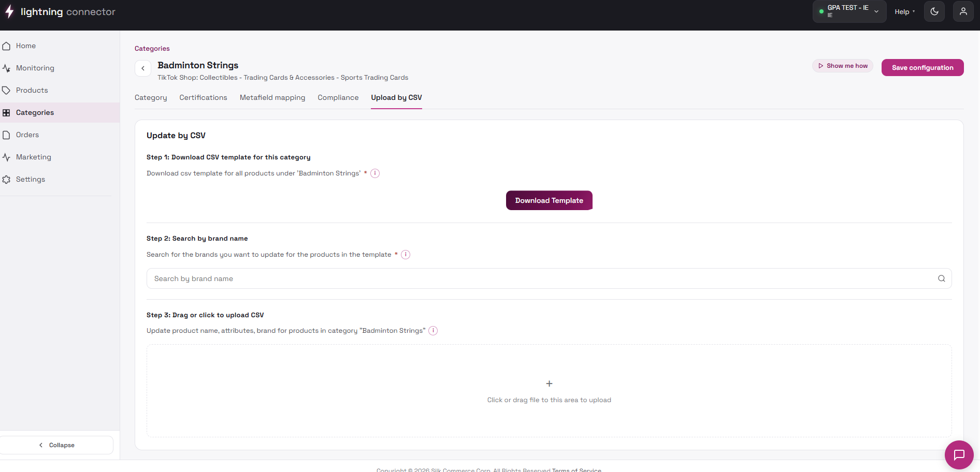The width and height of the screenshot is (980, 472).
Task: Click the Categories grid icon
Action: pos(6,113)
